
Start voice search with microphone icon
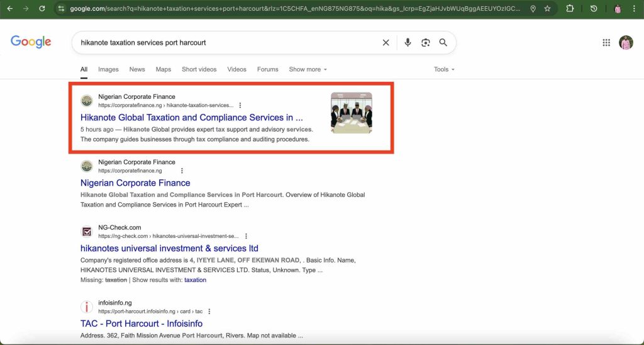click(x=408, y=42)
